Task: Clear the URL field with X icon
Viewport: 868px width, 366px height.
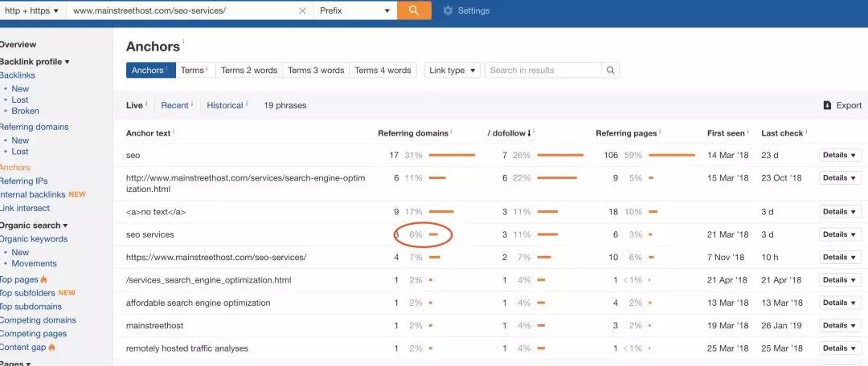Action: [x=302, y=10]
